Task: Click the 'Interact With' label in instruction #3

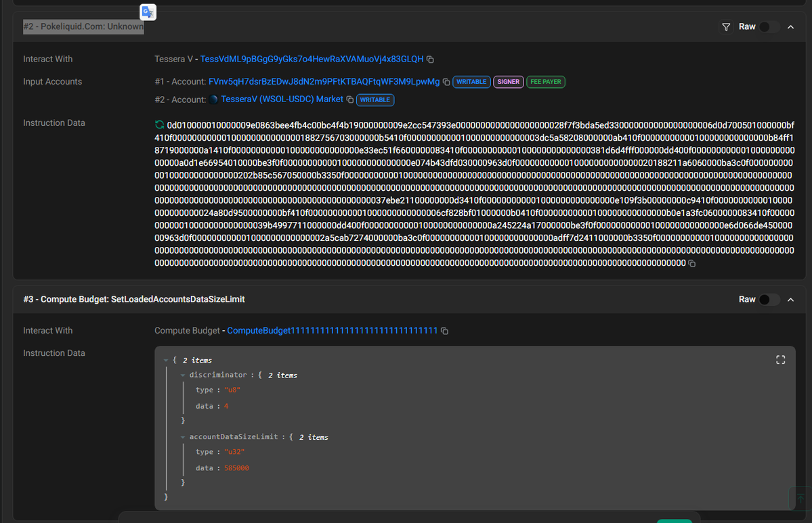Action: coord(47,331)
